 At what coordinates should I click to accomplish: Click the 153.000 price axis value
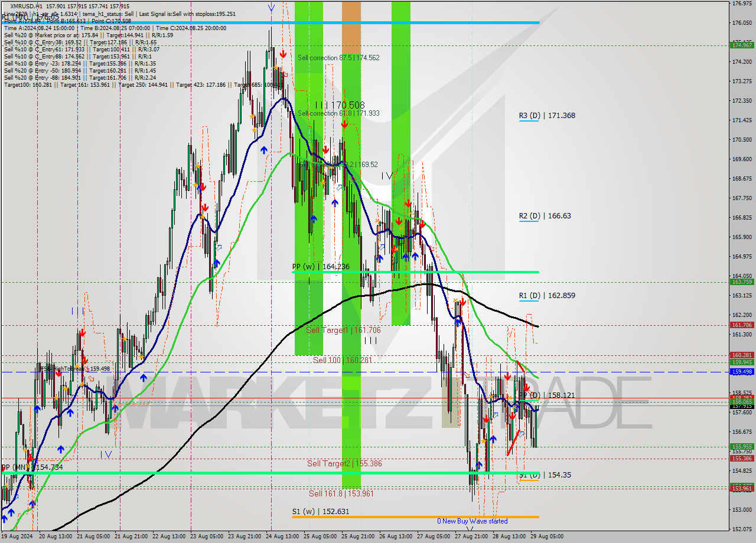[x=742, y=509]
